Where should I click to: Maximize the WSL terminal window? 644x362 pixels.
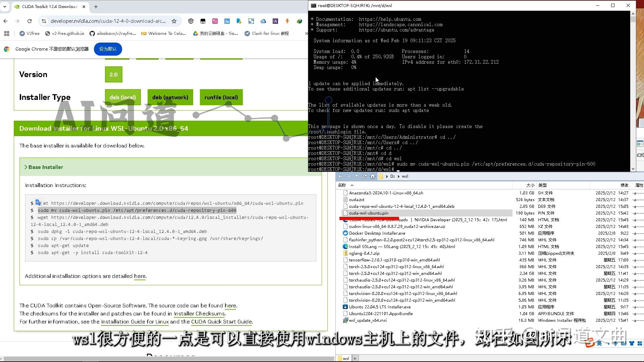[613, 5]
